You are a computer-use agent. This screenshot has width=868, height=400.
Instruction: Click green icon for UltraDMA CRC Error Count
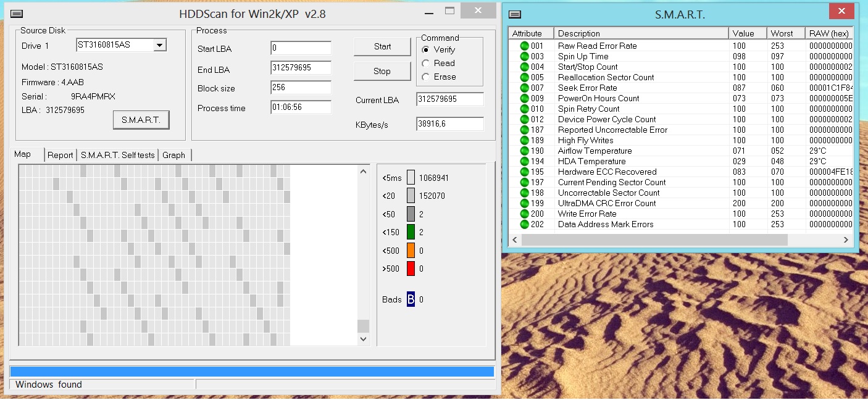click(x=524, y=203)
